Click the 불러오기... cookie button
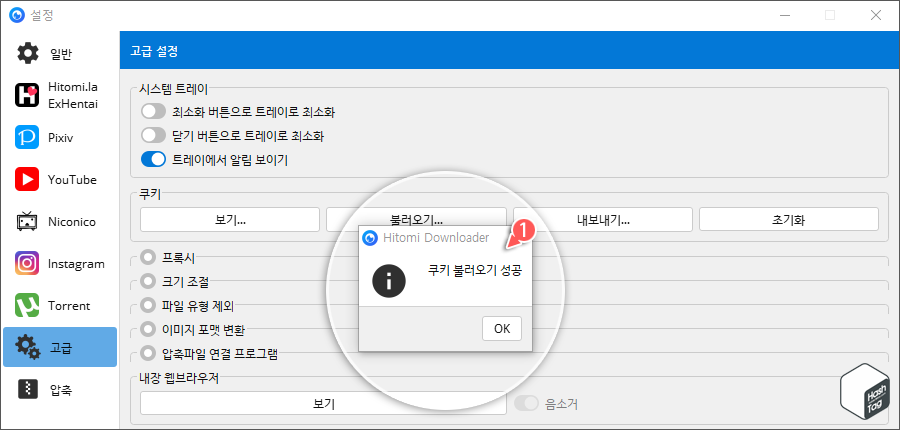This screenshot has width=900, height=430. point(416,219)
